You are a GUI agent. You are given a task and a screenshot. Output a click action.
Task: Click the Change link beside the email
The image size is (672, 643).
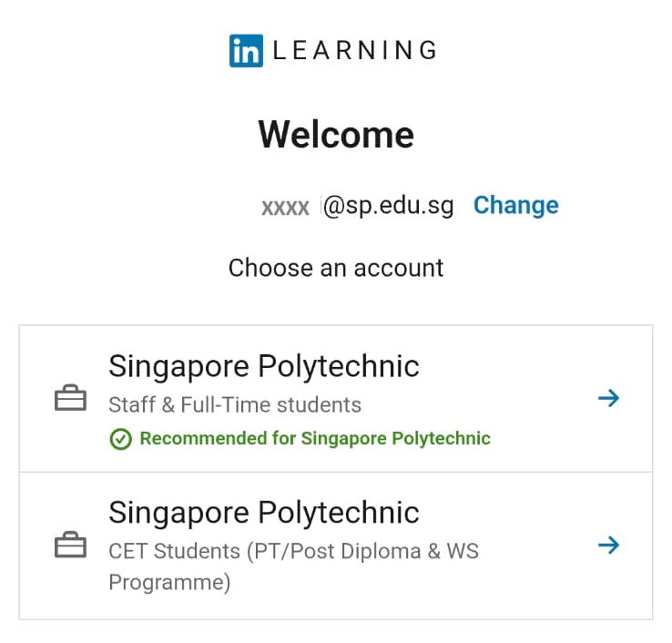[x=515, y=206]
